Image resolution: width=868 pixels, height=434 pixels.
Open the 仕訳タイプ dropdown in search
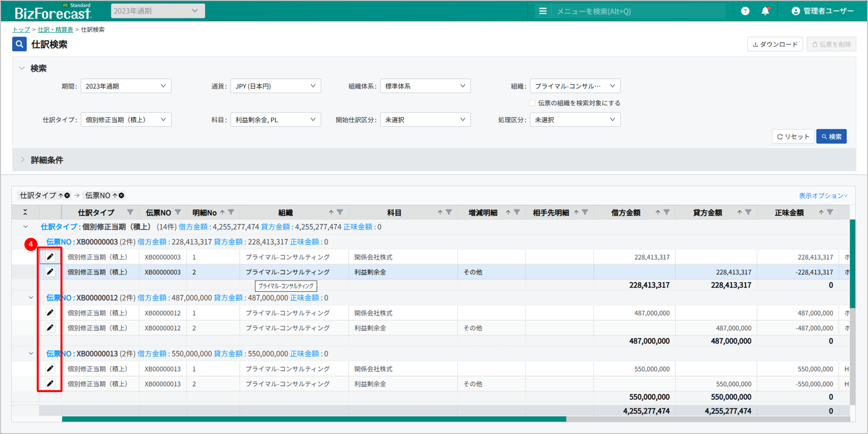click(x=126, y=120)
